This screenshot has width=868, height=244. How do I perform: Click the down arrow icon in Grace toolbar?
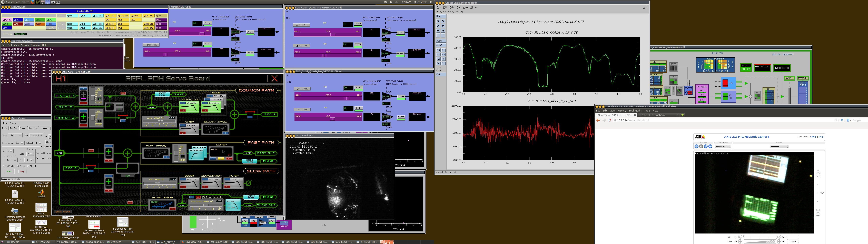(438, 35)
